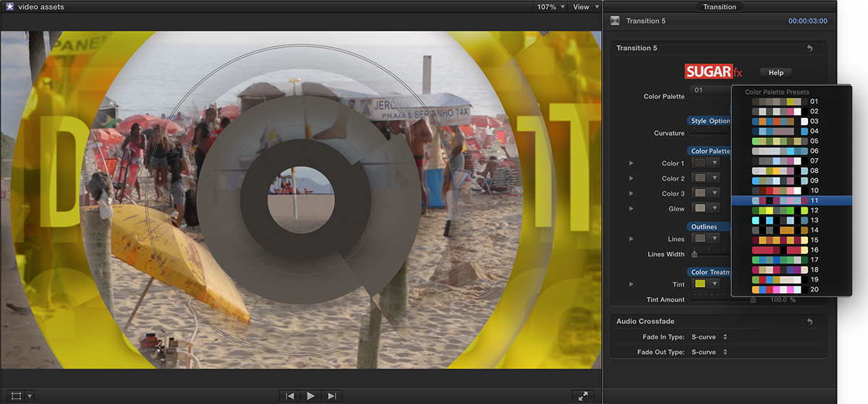The image size is (868, 404).
Task: Click the SUGARfx logo
Action: coord(714,72)
